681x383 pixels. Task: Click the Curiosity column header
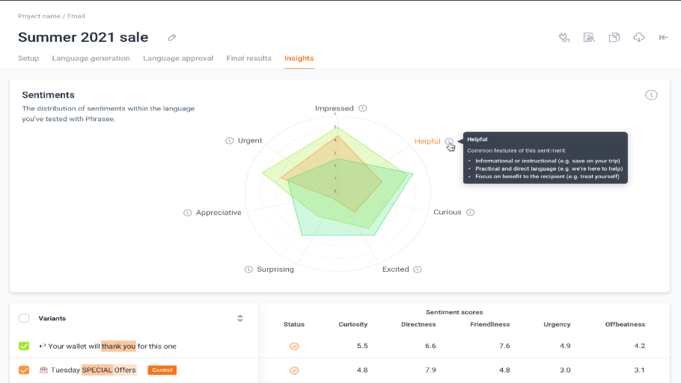click(353, 324)
